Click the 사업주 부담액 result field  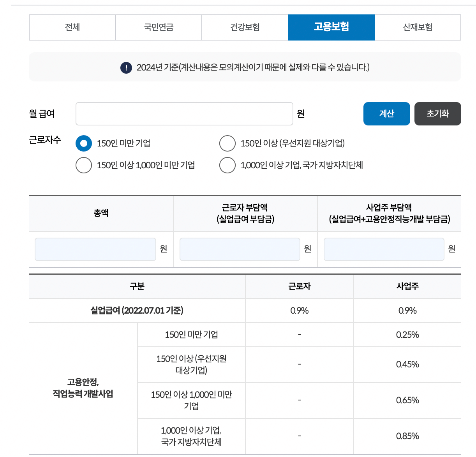[x=384, y=249]
